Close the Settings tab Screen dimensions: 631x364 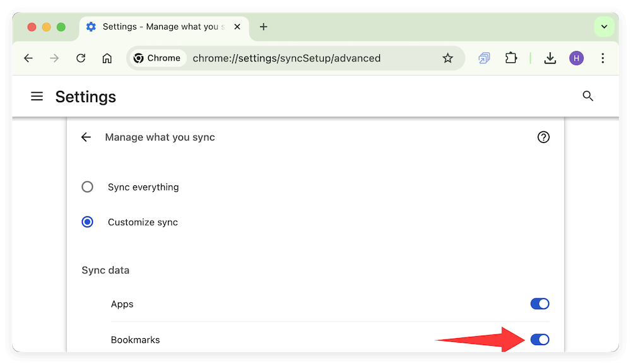click(237, 26)
